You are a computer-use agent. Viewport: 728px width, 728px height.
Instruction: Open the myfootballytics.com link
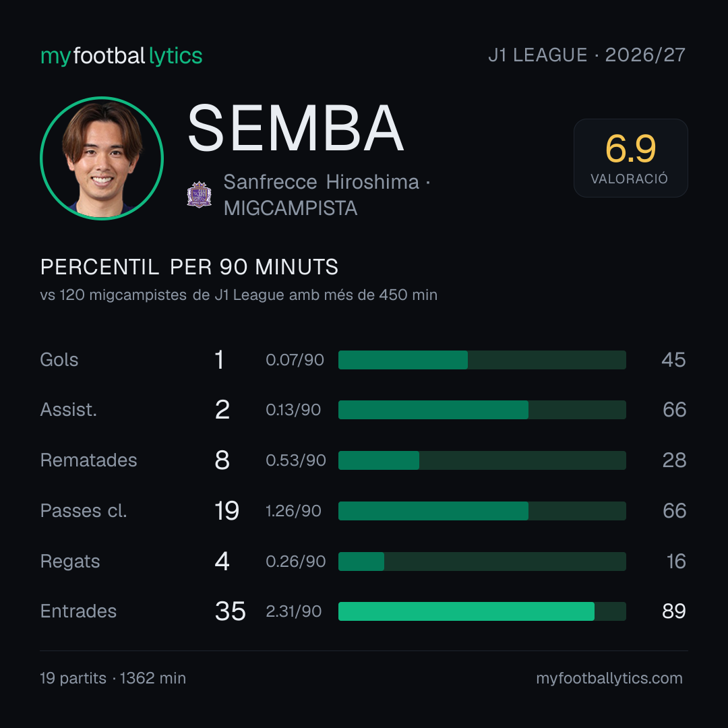[x=609, y=678]
